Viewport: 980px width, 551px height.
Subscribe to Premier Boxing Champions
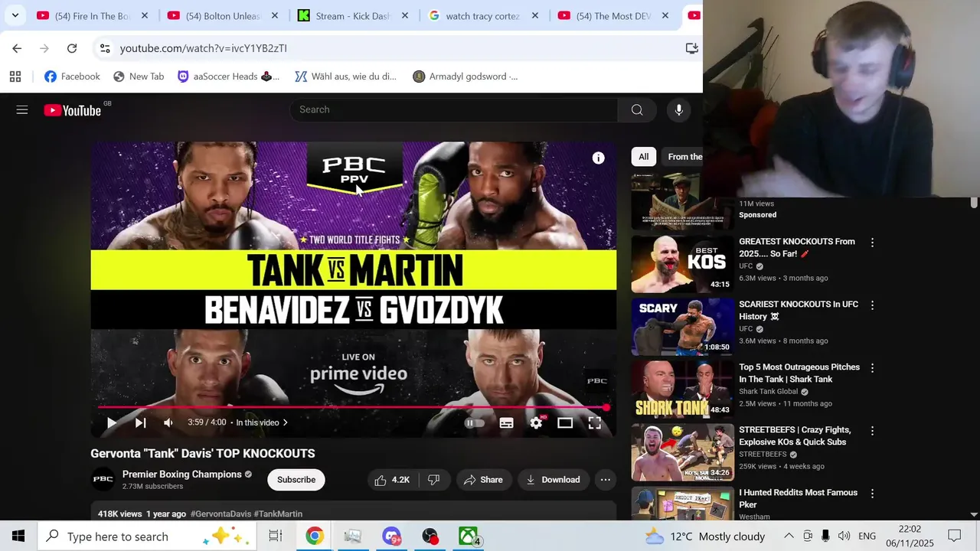pyautogui.click(x=296, y=480)
